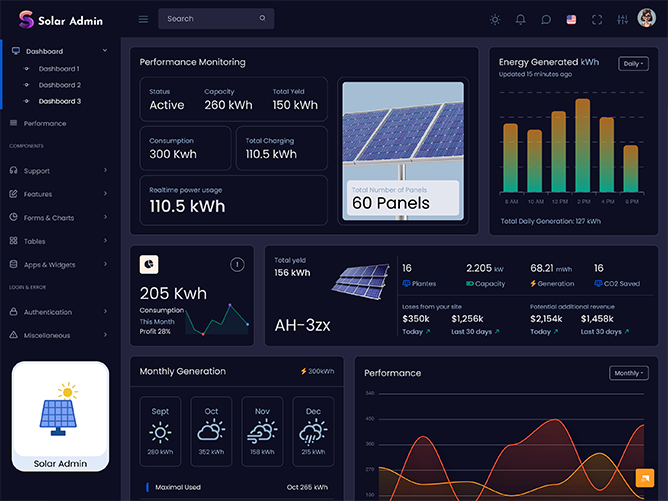Click the pie chart icon on the 205 Kwh card

149,263
